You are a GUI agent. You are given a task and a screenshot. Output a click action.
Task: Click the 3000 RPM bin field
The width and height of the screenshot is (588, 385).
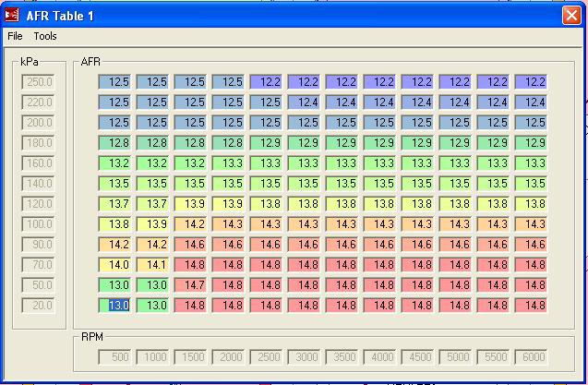click(304, 356)
